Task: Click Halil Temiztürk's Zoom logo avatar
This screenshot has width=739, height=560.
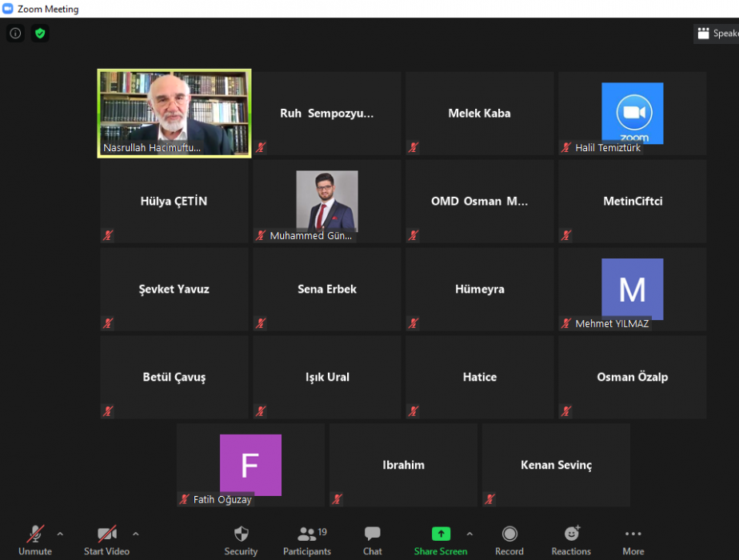Action: tap(633, 113)
